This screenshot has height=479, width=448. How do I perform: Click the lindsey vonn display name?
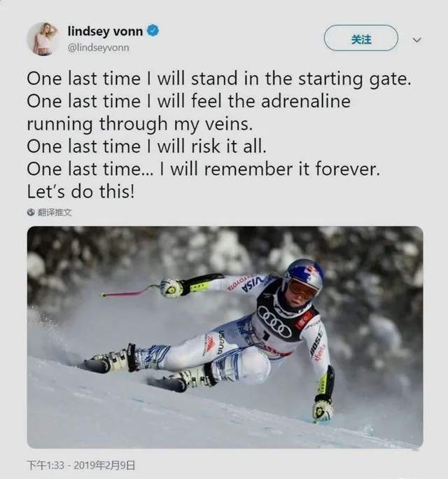[x=105, y=32]
